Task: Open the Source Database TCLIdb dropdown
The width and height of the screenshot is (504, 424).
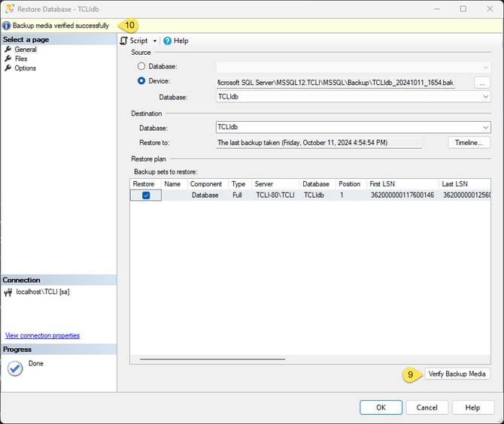Action: click(x=485, y=97)
